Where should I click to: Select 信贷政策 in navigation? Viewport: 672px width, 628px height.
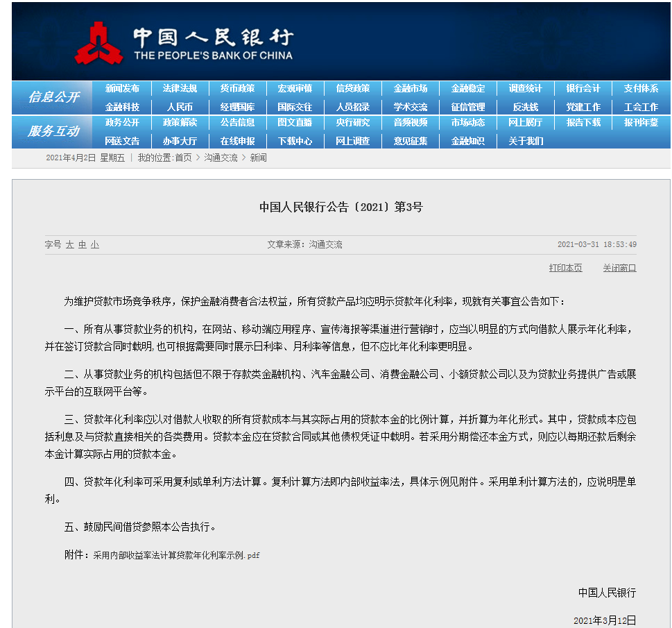tap(353, 88)
